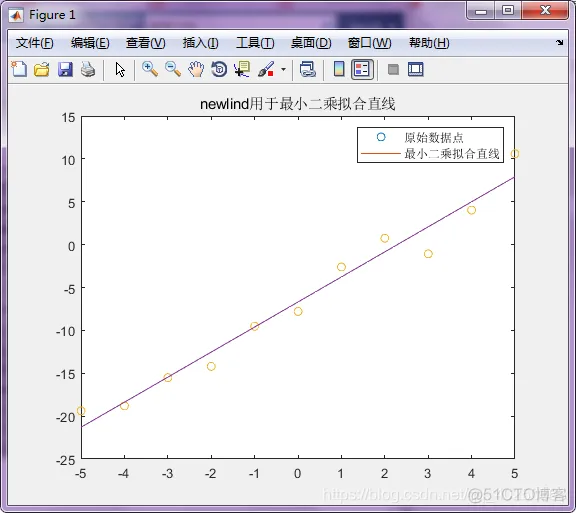The image size is (576, 513).
Task: Activate the Zoom Out tool
Action: (x=173, y=69)
